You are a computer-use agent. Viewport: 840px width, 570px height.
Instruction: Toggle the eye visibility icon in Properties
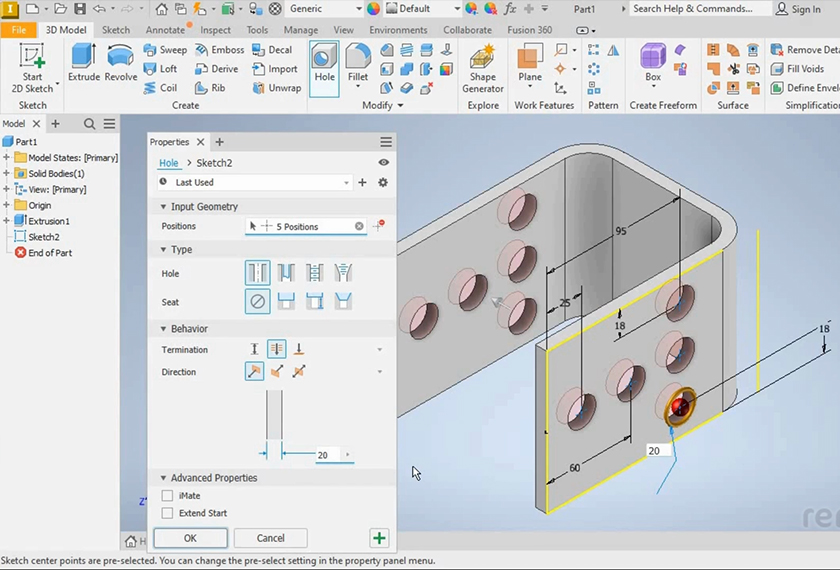[384, 163]
